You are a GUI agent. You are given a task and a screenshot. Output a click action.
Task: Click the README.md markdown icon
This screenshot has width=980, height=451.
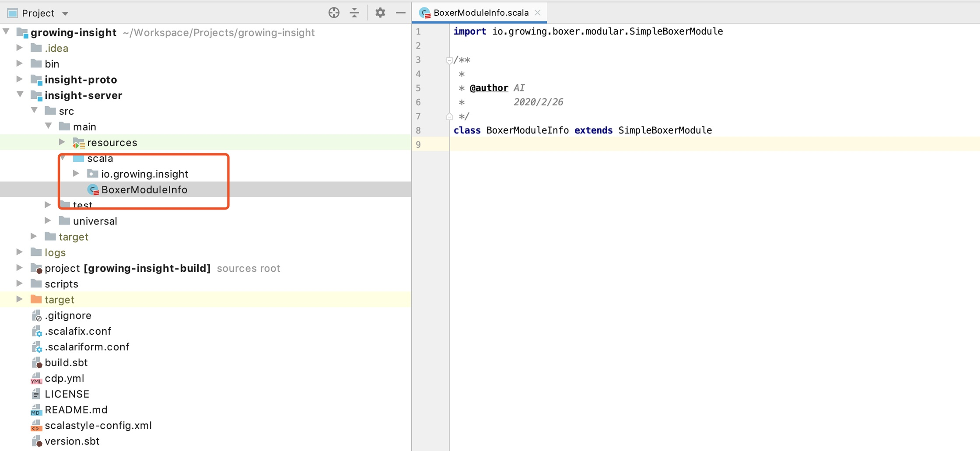click(36, 410)
